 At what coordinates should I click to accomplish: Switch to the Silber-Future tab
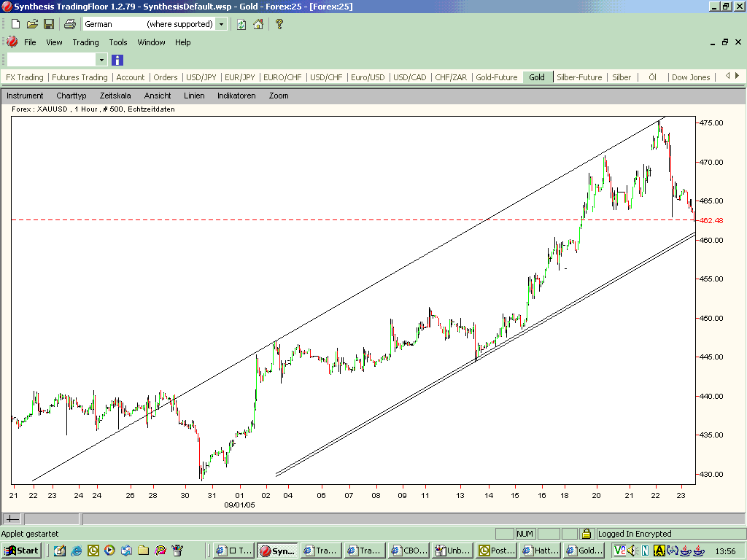pos(579,77)
